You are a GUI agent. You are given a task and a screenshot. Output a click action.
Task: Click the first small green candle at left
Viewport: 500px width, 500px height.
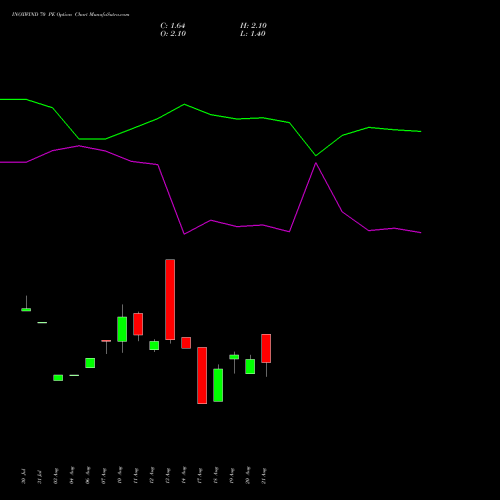(x=26, y=310)
